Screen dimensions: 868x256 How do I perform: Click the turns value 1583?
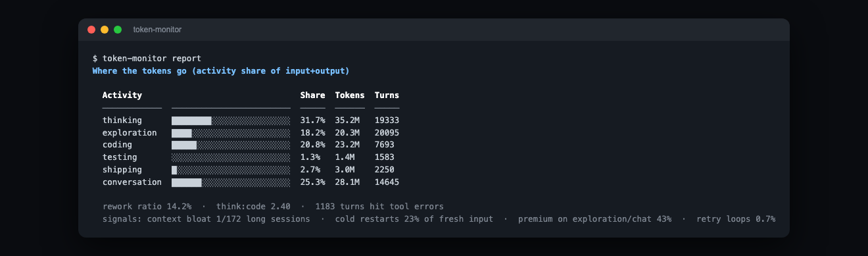pos(385,157)
